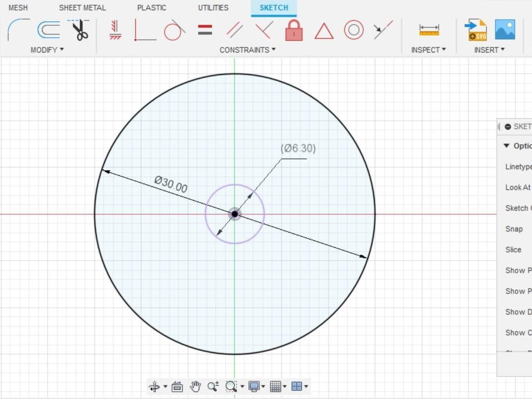Toggle Snap in the Sketch Palette

pos(513,229)
